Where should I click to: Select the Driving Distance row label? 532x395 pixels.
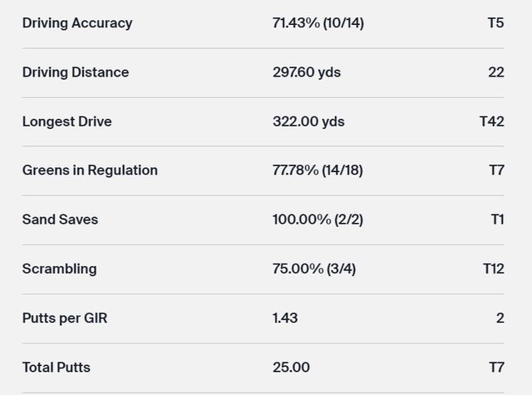click(x=75, y=72)
